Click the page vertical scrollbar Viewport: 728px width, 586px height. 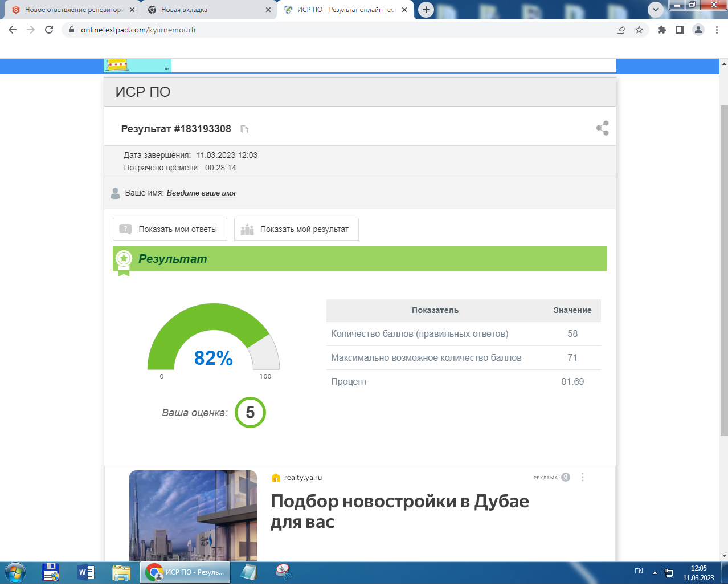pos(723,268)
